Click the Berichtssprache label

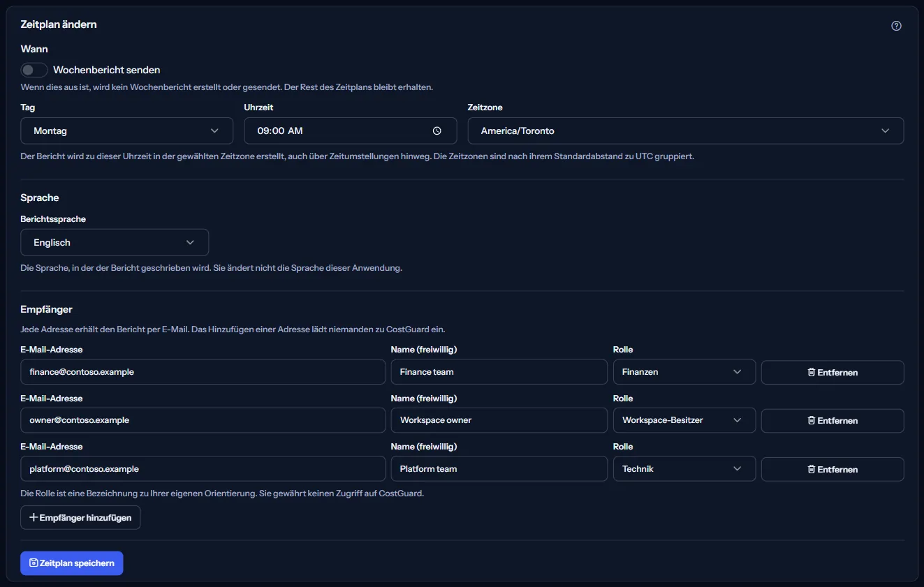click(x=53, y=219)
